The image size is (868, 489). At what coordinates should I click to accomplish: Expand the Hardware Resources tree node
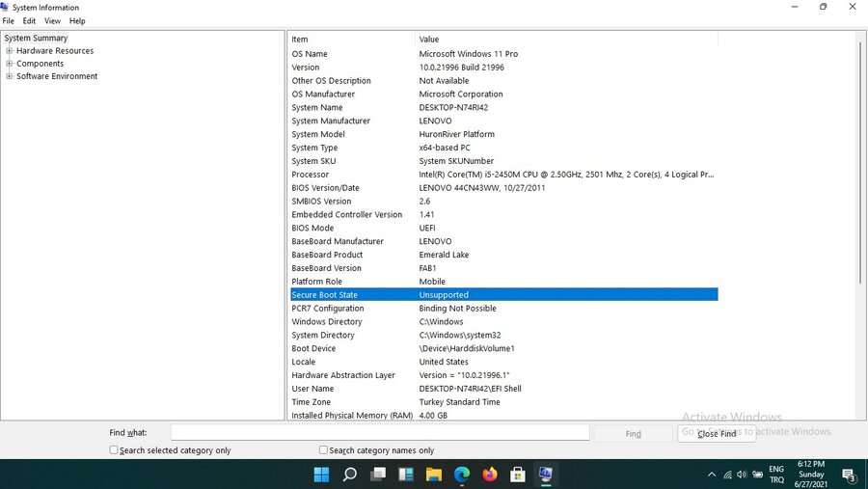click(x=10, y=51)
